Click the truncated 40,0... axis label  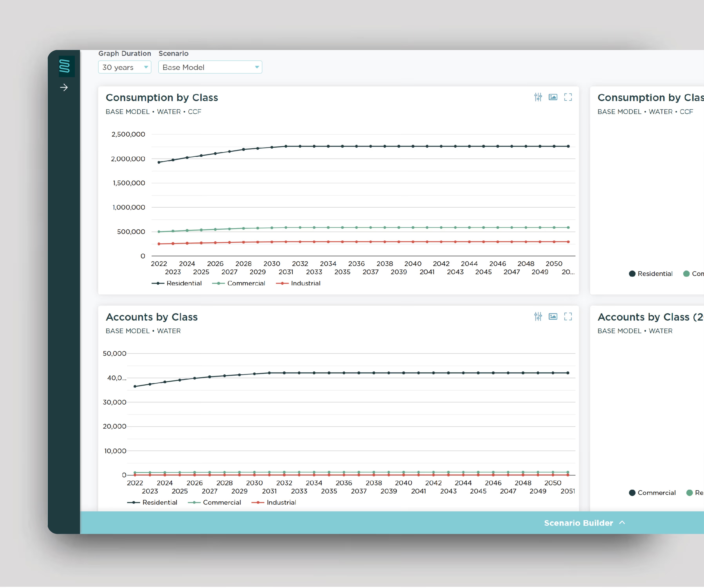(x=117, y=378)
